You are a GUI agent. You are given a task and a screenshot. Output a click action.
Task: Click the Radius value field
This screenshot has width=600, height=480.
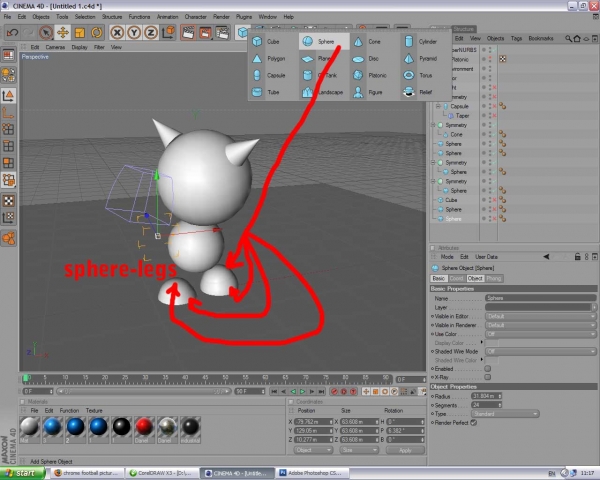point(484,396)
